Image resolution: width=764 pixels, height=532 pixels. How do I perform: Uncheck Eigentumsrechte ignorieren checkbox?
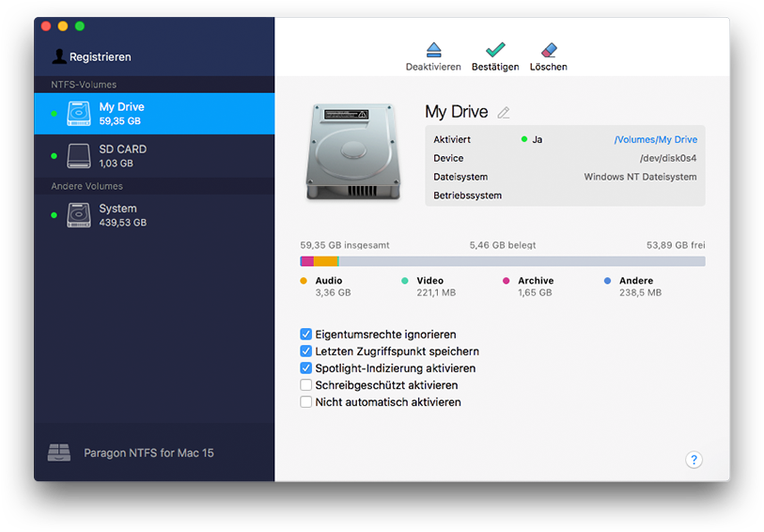pos(305,335)
